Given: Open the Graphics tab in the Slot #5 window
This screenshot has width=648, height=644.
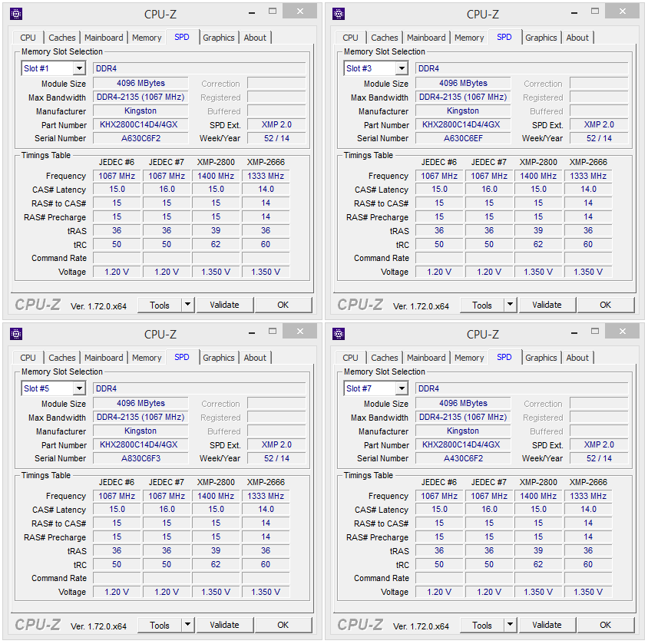Looking at the screenshot, I should click(219, 358).
